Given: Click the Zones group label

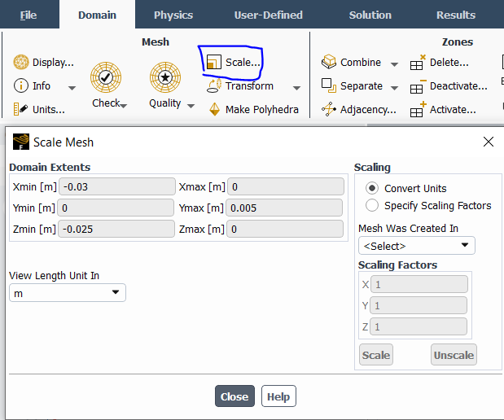Looking at the screenshot, I should pyautogui.click(x=457, y=42).
